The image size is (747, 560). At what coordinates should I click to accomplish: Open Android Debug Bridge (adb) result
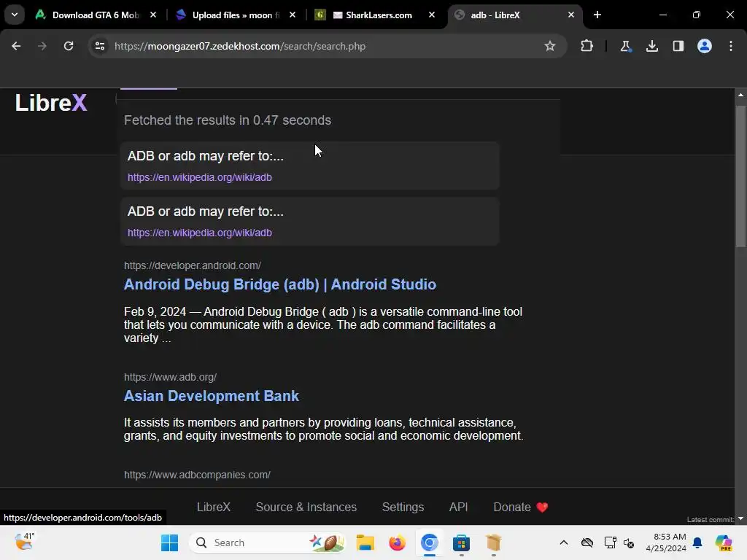point(279,284)
